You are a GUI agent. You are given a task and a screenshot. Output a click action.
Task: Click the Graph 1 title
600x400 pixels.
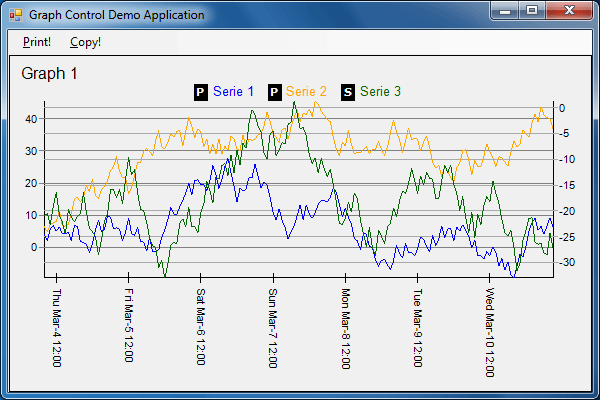(49, 73)
